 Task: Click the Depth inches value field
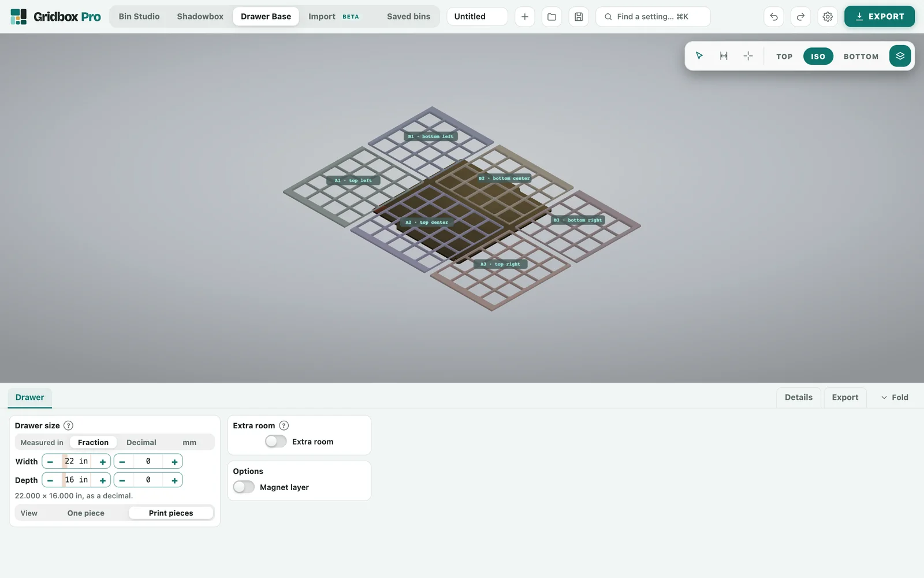[77, 480]
